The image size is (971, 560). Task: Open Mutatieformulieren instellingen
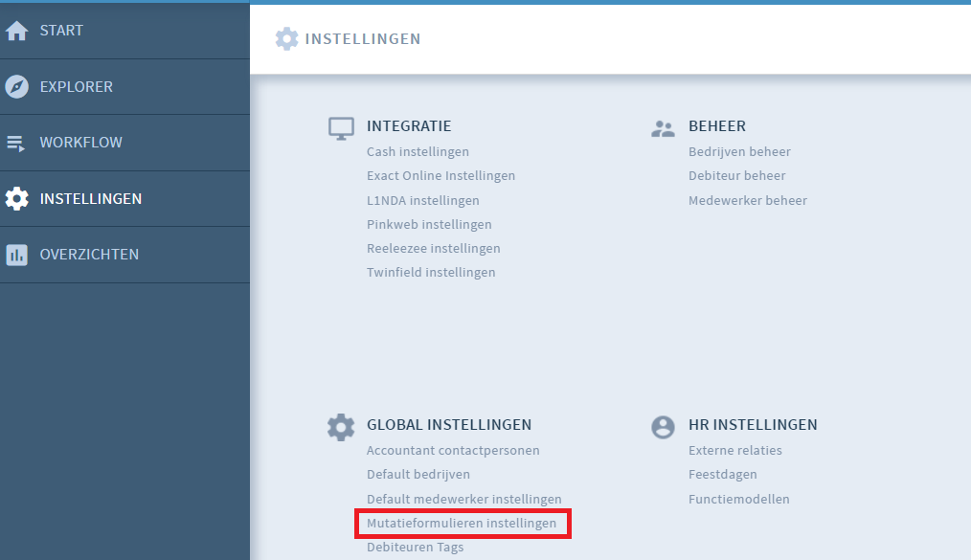tap(462, 524)
